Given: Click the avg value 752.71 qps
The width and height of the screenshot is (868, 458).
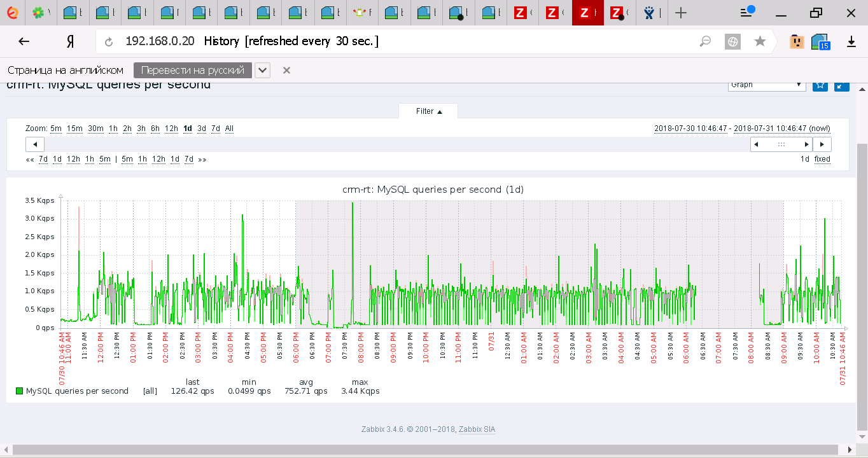Looking at the screenshot, I should 306,391.
